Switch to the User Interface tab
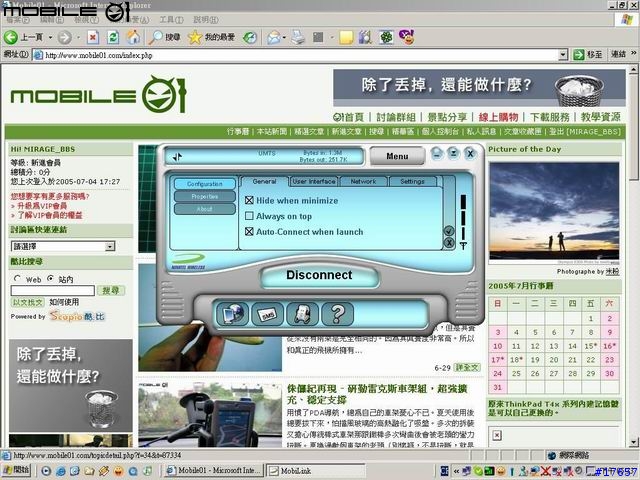The width and height of the screenshot is (640, 480). (313, 181)
